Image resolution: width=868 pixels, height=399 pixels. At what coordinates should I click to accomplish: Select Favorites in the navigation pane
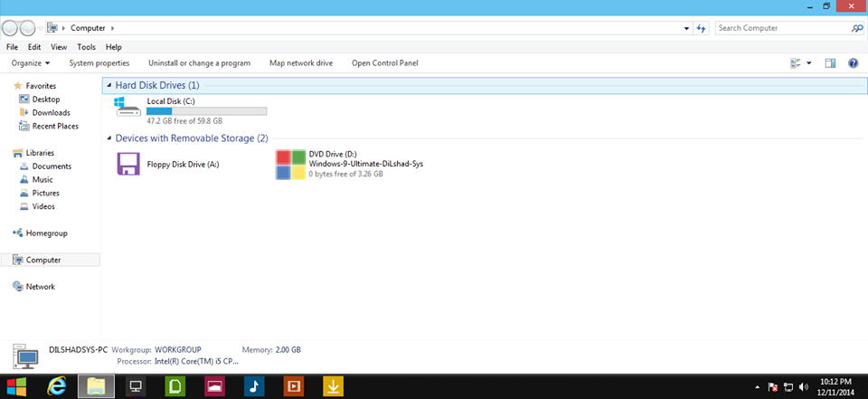(x=41, y=86)
